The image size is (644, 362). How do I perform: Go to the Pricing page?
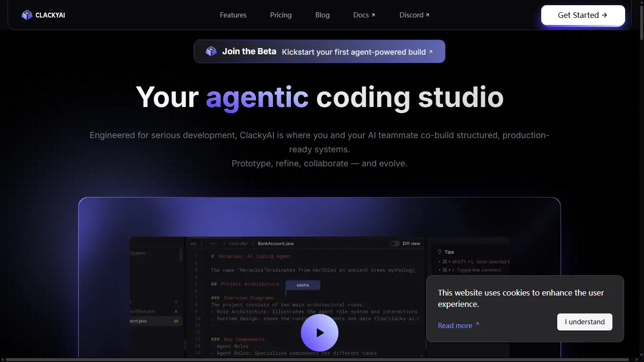coord(281,15)
